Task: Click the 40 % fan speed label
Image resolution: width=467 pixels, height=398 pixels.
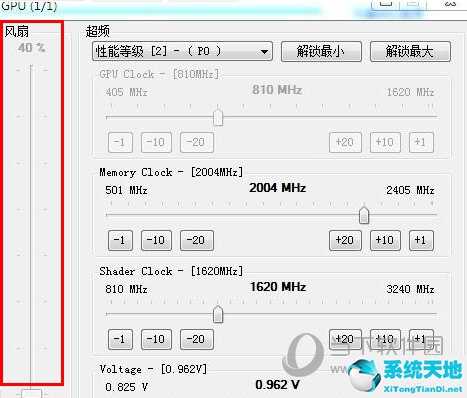Action: coord(31,48)
